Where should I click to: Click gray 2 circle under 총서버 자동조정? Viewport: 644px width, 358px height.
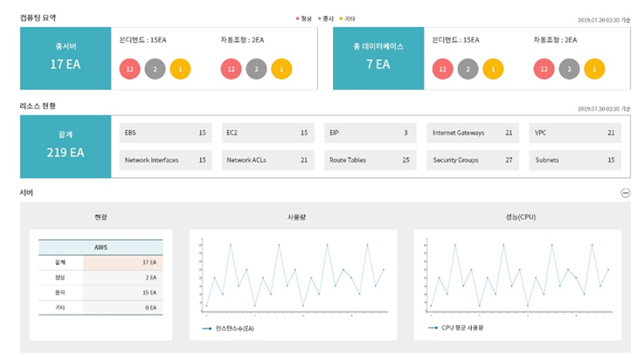(256, 69)
